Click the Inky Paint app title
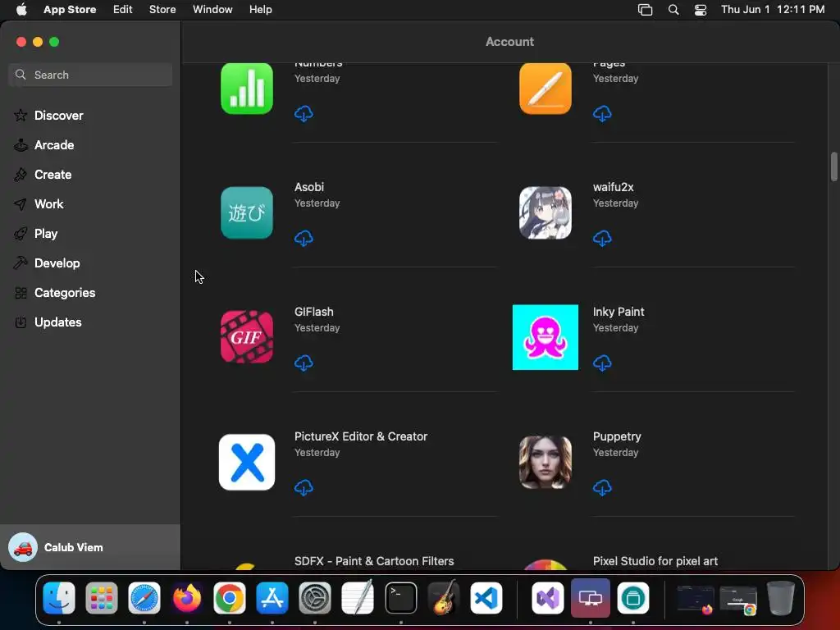840x630 pixels. tap(619, 311)
